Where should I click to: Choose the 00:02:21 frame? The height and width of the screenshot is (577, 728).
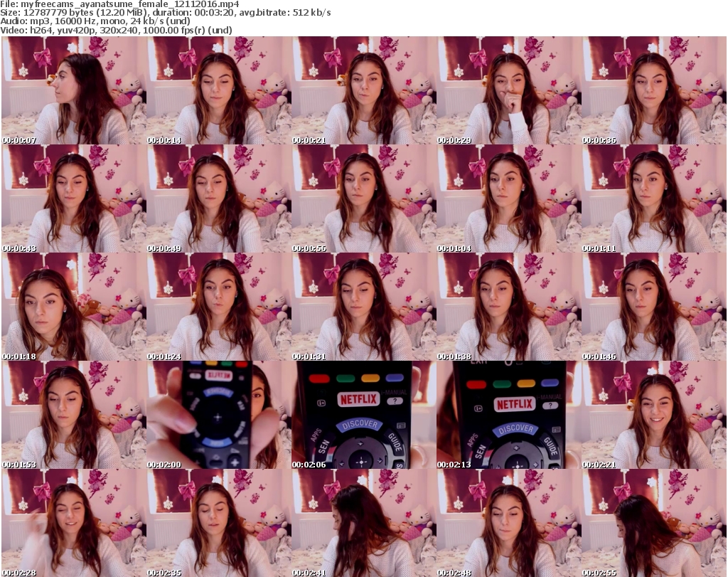point(654,415)
